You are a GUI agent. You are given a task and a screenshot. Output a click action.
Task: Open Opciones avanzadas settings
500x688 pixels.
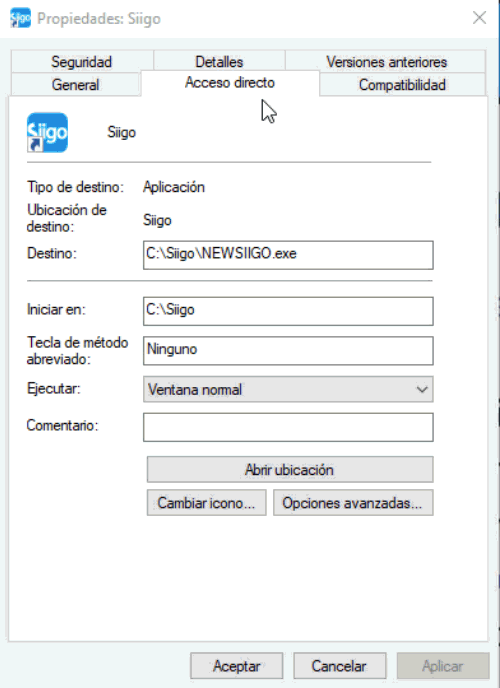(353, 503)
